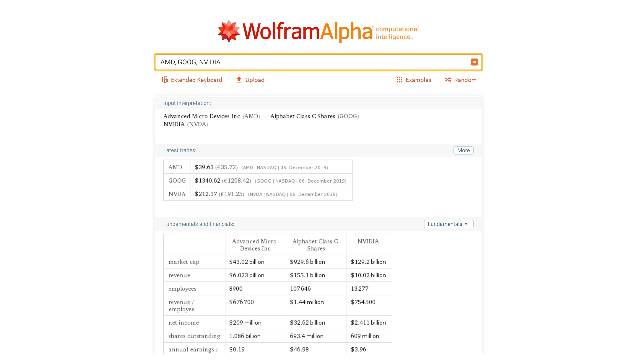Click the Wolfram red star logo
This screenshot has width=644, height=362.
click(228, 31)
